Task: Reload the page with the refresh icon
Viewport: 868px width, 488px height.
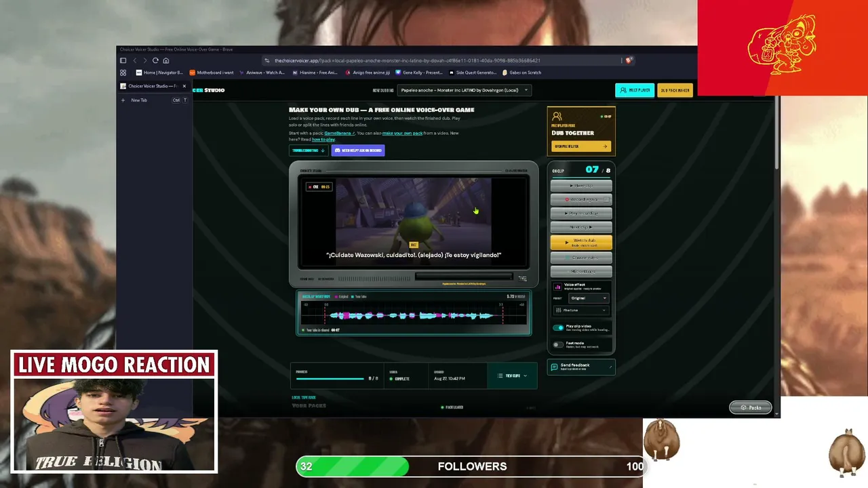Action: 155,60
